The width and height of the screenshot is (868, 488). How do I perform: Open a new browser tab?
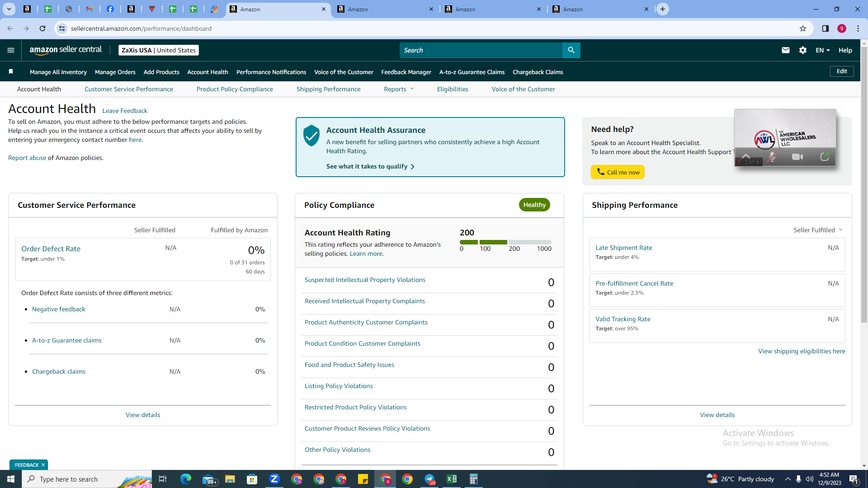[663, 9]
